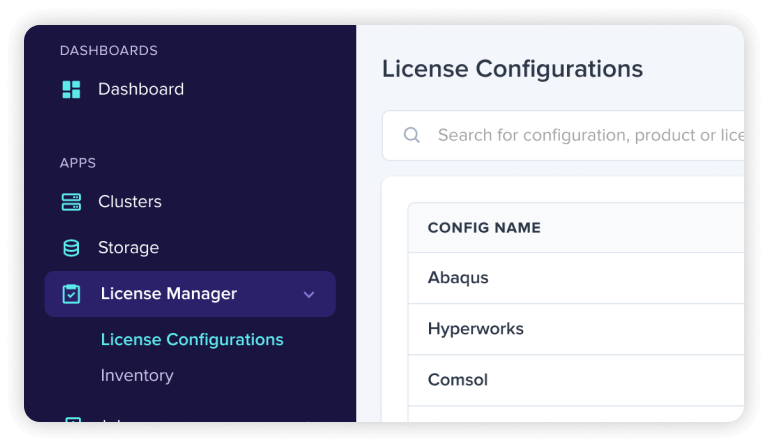Click the Clusters server icon
The image size is (768, 446).
[72, 202]
